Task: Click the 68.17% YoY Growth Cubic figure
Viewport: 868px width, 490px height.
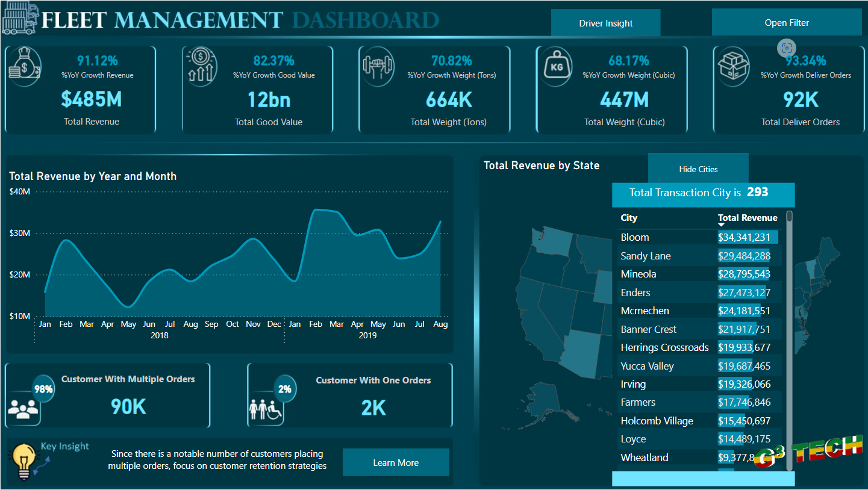Action: coord(628,60)
